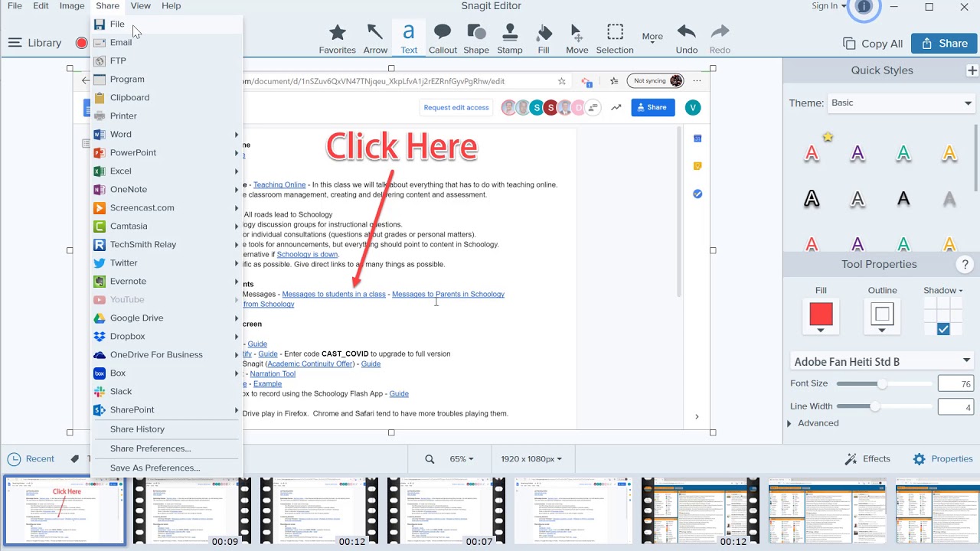
Task: Select the Stamp tool
Action: (510, 38)
